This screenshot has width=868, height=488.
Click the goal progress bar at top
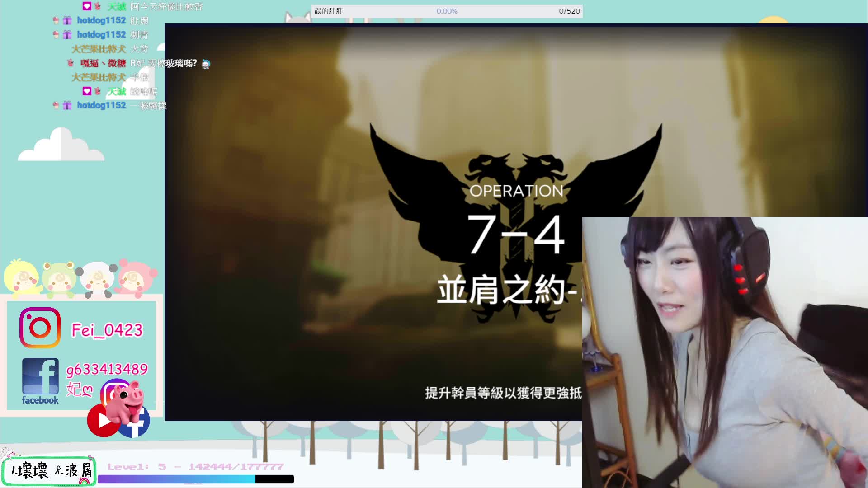(x=447, y=11)
